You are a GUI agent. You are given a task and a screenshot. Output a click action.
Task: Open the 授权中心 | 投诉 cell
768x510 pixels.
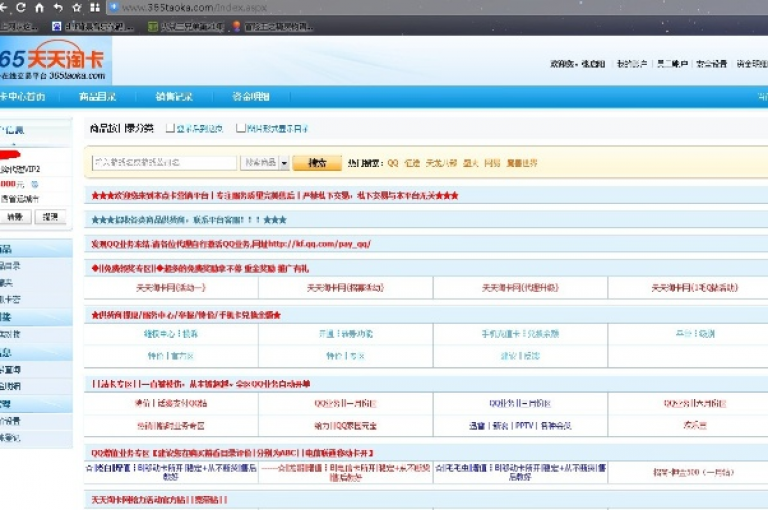(x=171, y=334)
